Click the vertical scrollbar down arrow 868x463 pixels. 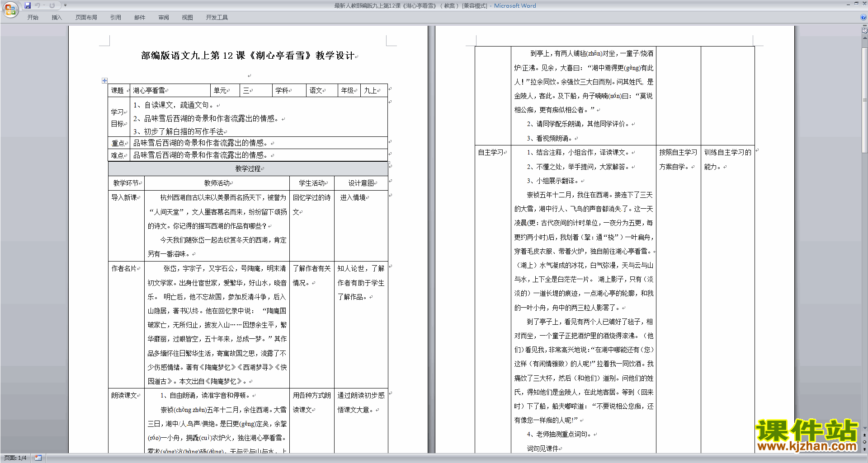click(x=864, y=428)
